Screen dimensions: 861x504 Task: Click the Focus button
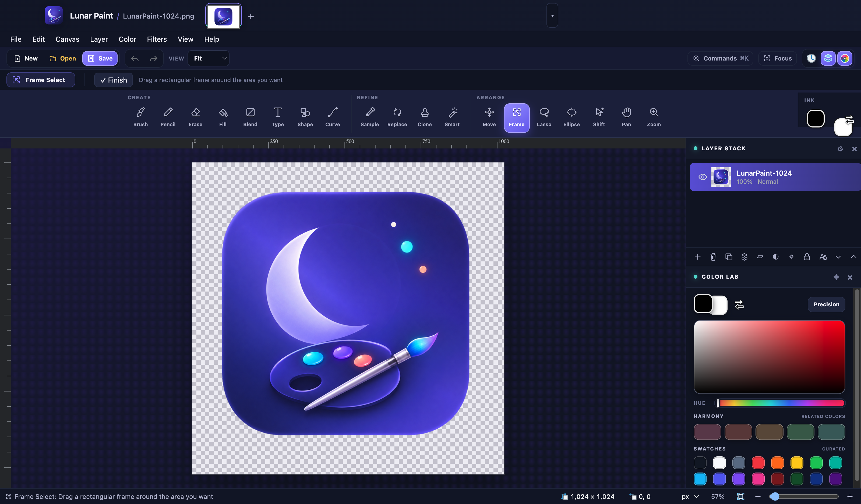778,58
